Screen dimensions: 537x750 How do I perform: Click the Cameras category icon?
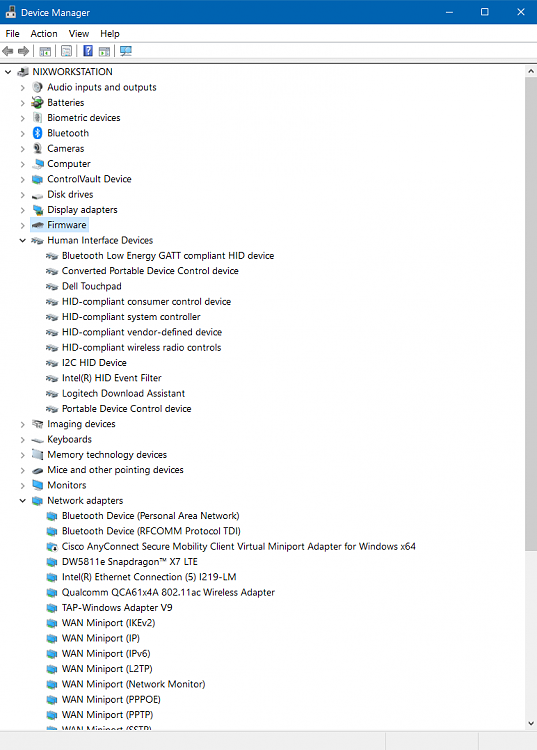[37, 148]
